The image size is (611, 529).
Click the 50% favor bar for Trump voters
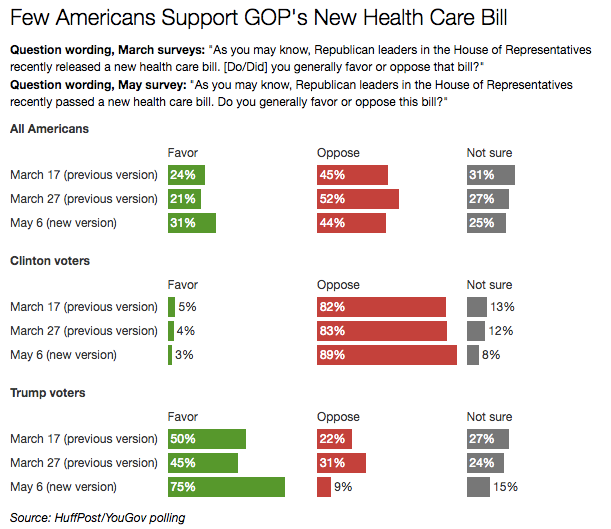click(x=207, y=439)
